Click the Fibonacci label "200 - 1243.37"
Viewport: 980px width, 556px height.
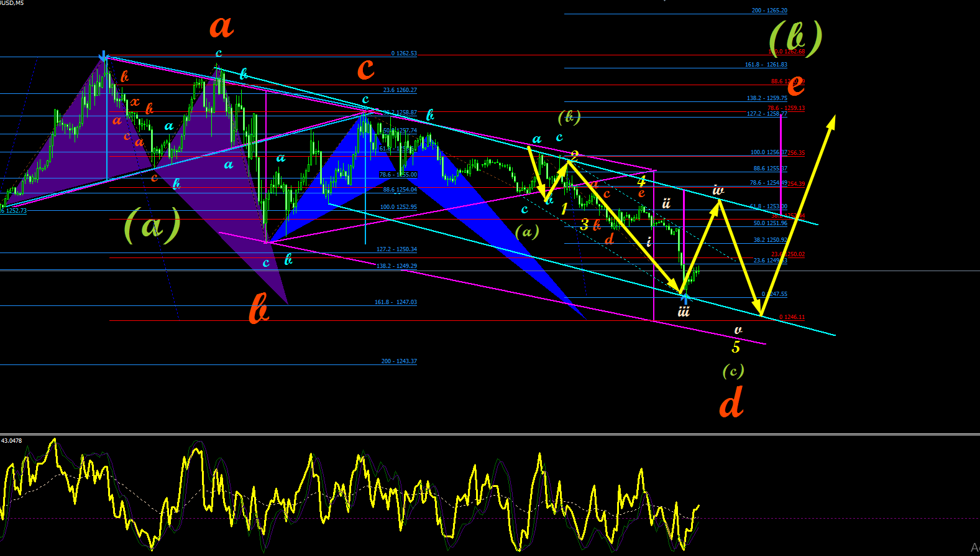(399, 361)
